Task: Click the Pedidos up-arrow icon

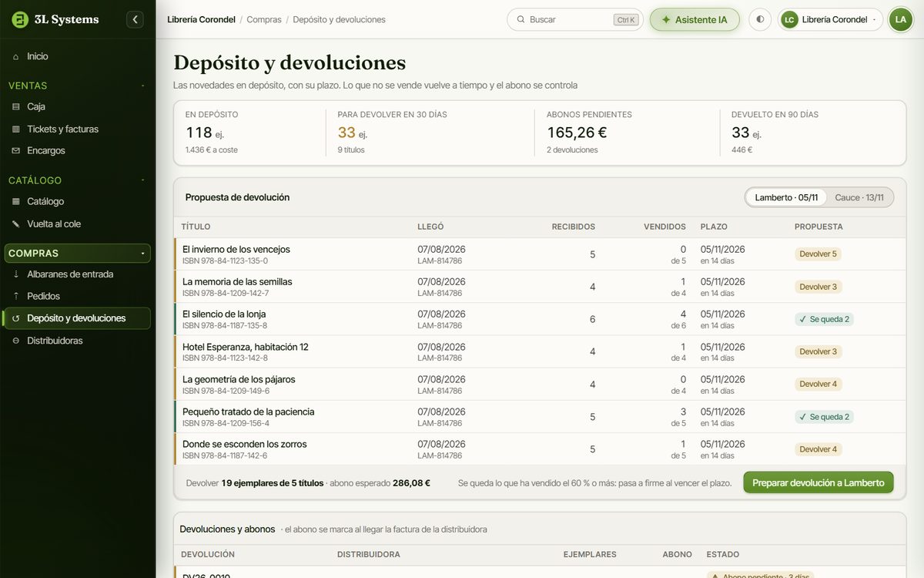Action: pyautogui.click(x=16, y=296)
